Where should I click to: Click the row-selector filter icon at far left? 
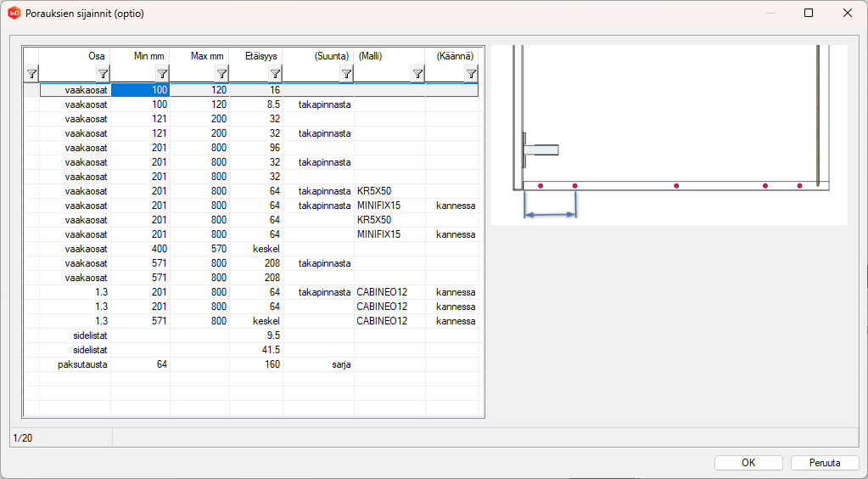[31, 74]
